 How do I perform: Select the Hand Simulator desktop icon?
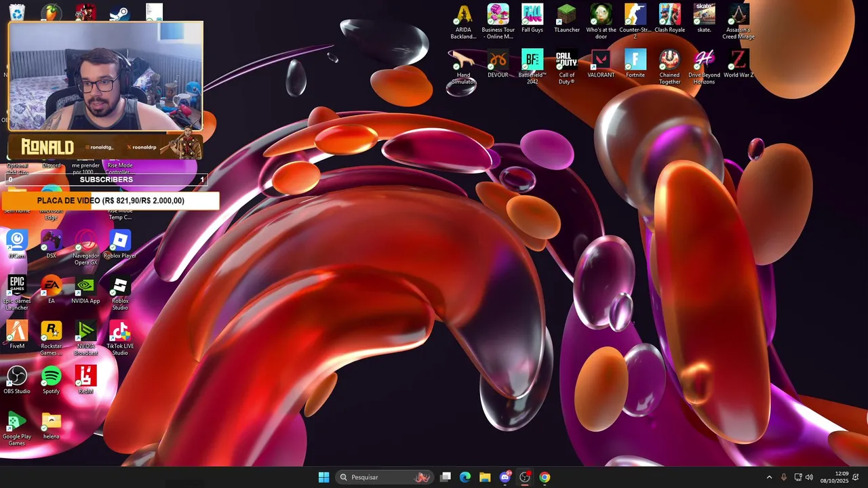464,66
